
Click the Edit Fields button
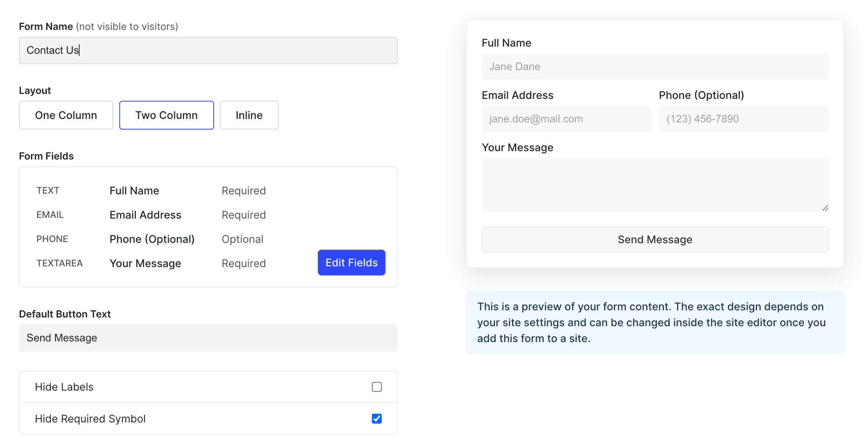tap(351, 263)
